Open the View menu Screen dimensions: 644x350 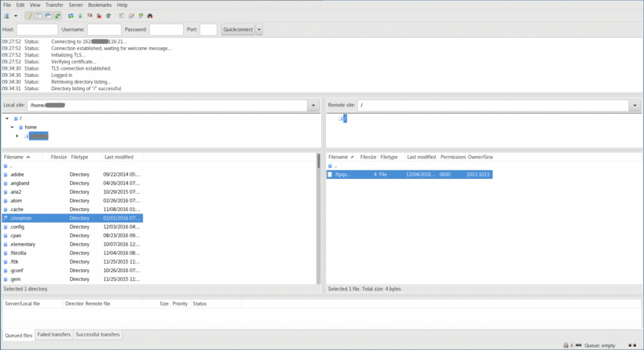(x=35, y=5)
